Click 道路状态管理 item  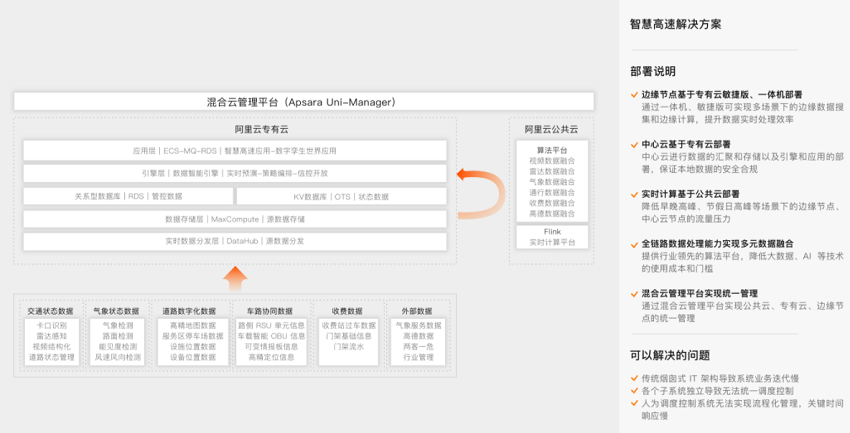51,357
